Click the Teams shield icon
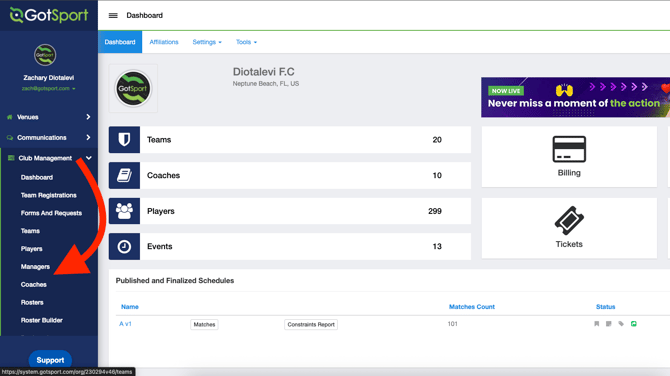This screenshot has height=376, width=670. point(124,140)
